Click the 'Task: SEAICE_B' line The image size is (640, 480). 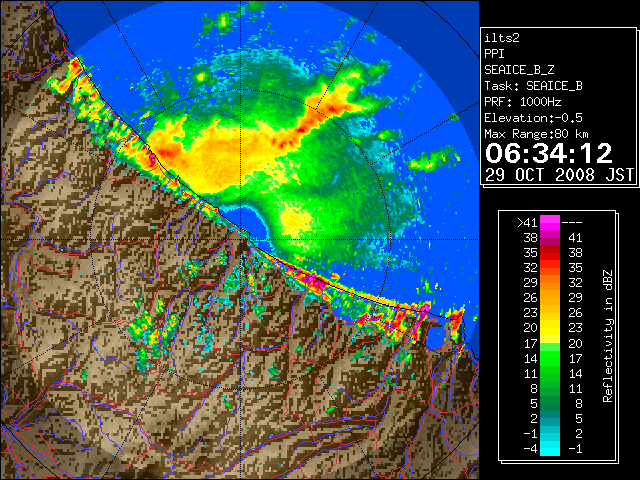pos(533,86)
